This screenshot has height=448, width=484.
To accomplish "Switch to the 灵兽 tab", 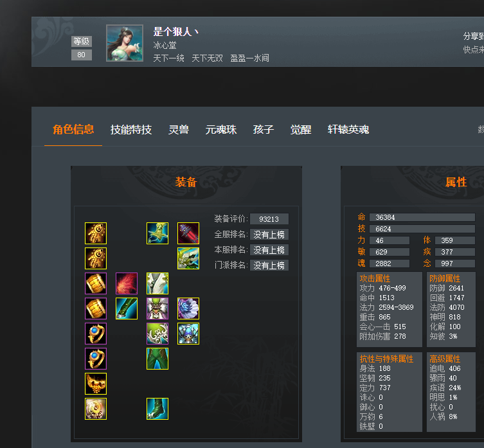I will pos(179,129).
